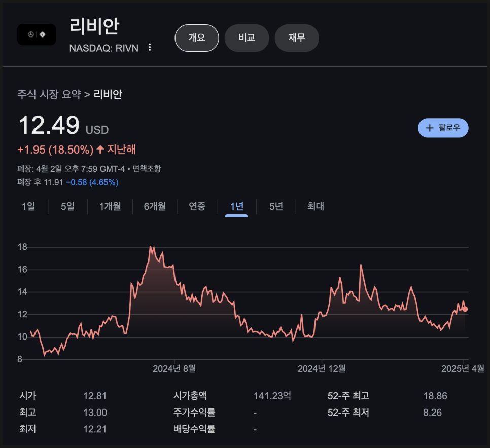Click after-hours change −0.58 (4.65%)
Image resolution: width=490 pixels, height=448 pixels.
(92, 182)
